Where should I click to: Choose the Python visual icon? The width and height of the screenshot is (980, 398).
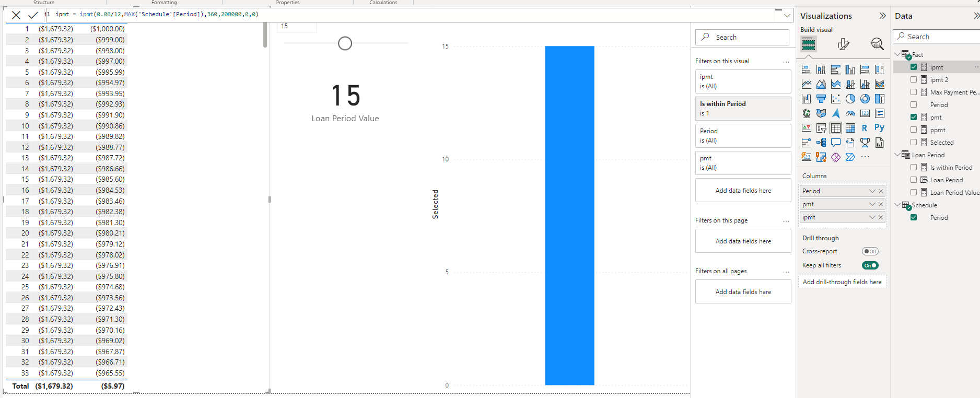880,128
